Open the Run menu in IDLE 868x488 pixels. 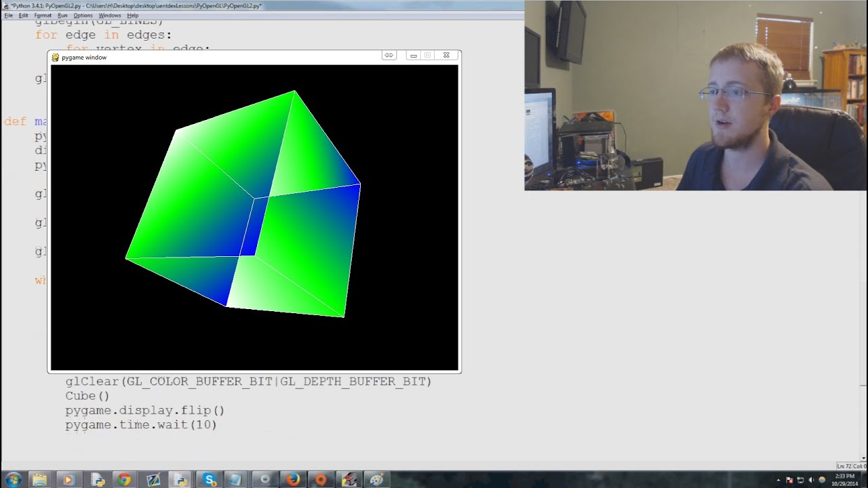click(62, 15)
